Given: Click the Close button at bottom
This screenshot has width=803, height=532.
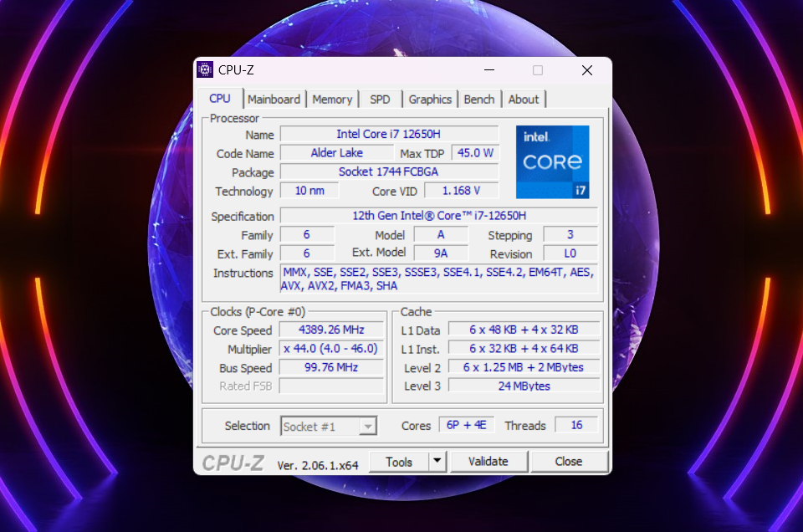Looking at the screenshot, I should (x=569, y=462).
